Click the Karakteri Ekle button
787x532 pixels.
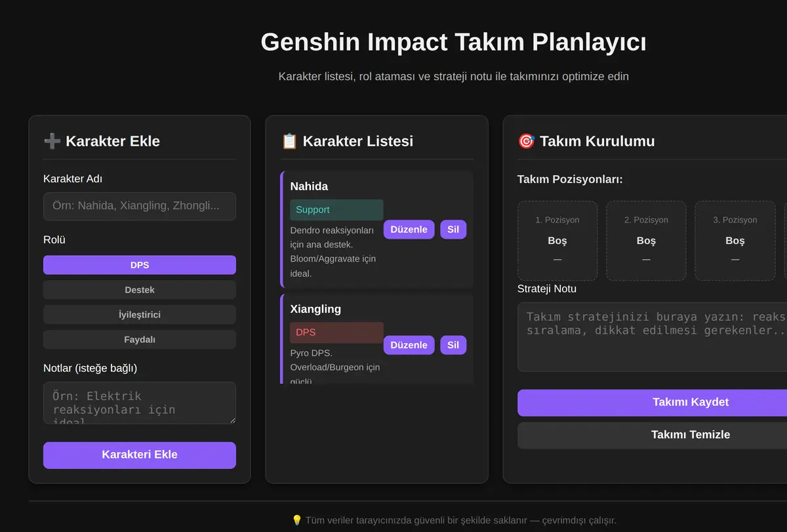point(139,455)
